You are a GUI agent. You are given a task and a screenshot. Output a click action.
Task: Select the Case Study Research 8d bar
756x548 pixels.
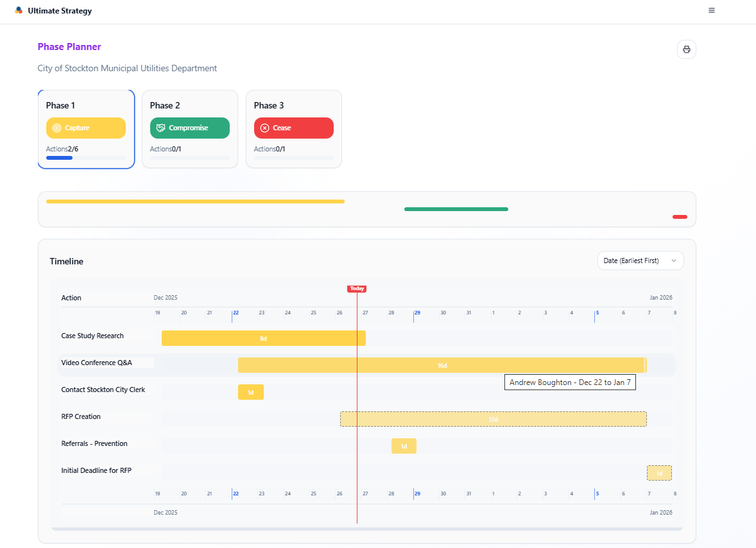click(263, 338)
